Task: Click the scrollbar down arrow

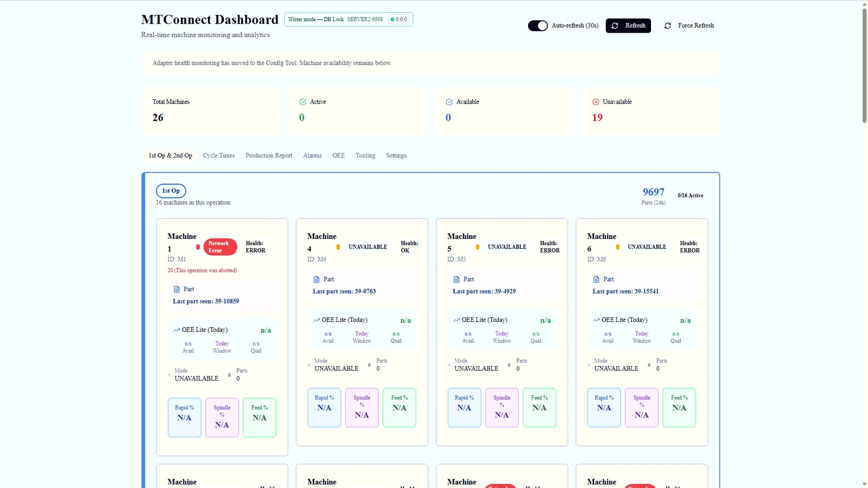Action: [x=864, y=484]
